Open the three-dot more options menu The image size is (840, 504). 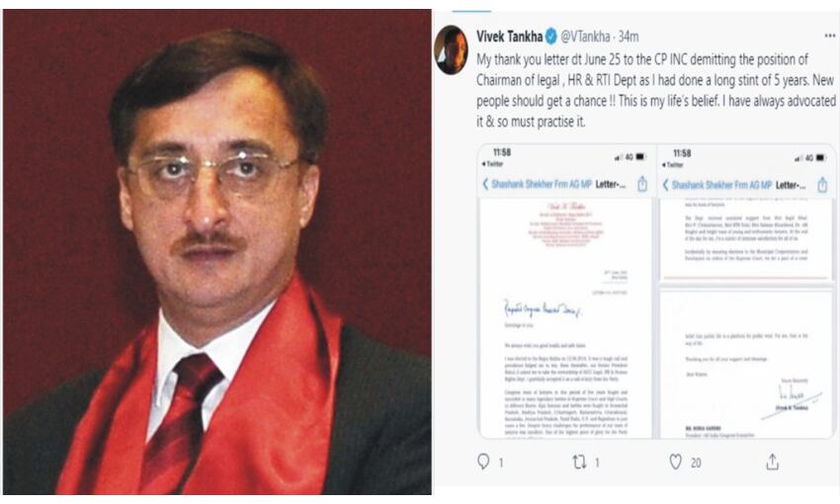coord(830,36)
